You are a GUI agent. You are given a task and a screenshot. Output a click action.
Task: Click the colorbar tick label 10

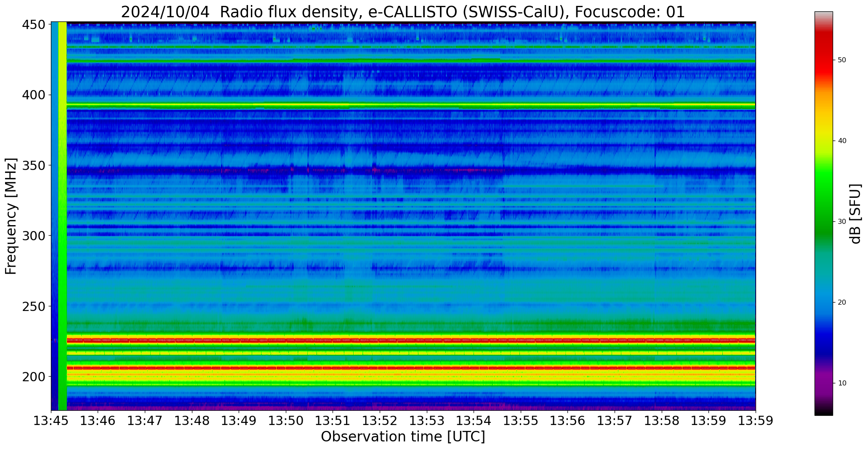coord(842,383)
